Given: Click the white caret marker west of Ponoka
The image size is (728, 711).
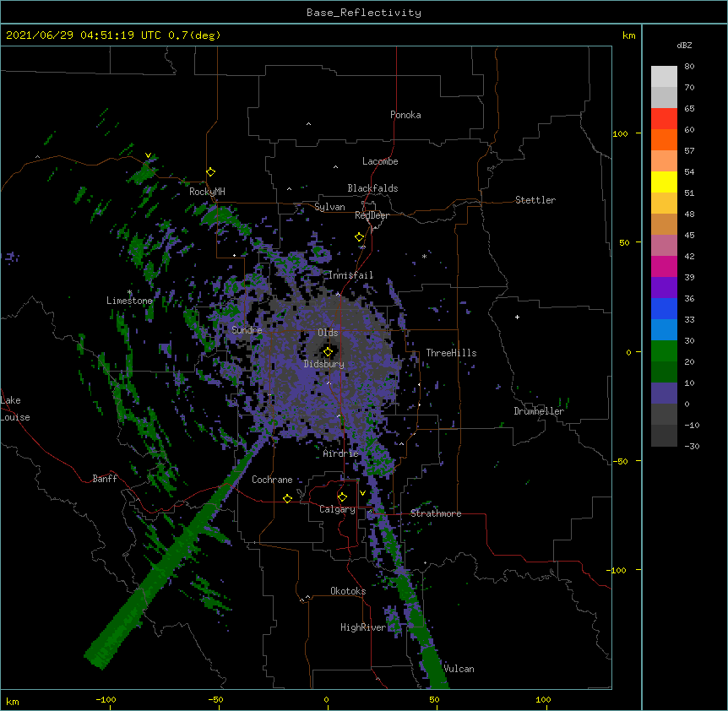Looking at the screenshot, I should pyautogui.click(x=308, y=124).
